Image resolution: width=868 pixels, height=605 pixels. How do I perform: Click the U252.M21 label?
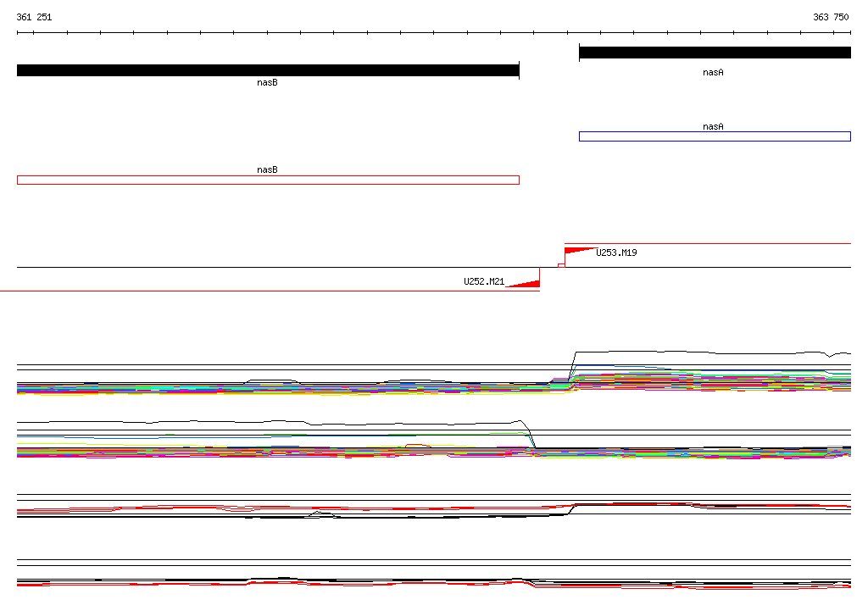click(484, 281)
